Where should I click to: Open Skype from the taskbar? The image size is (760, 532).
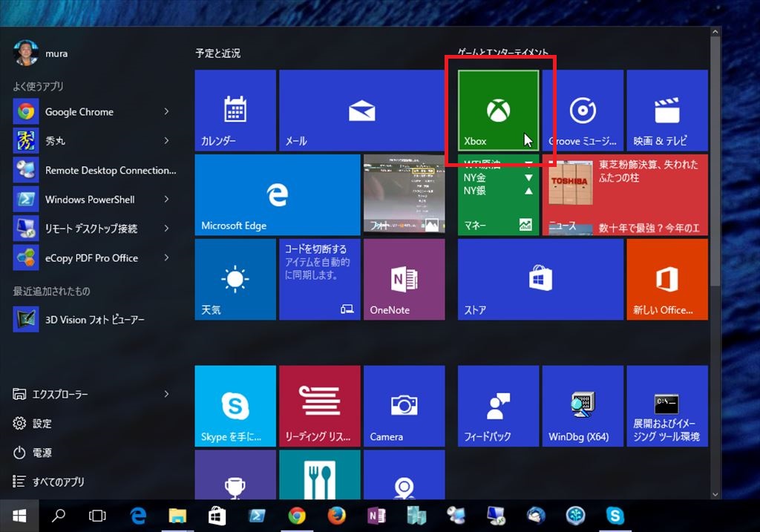point(615,516)
